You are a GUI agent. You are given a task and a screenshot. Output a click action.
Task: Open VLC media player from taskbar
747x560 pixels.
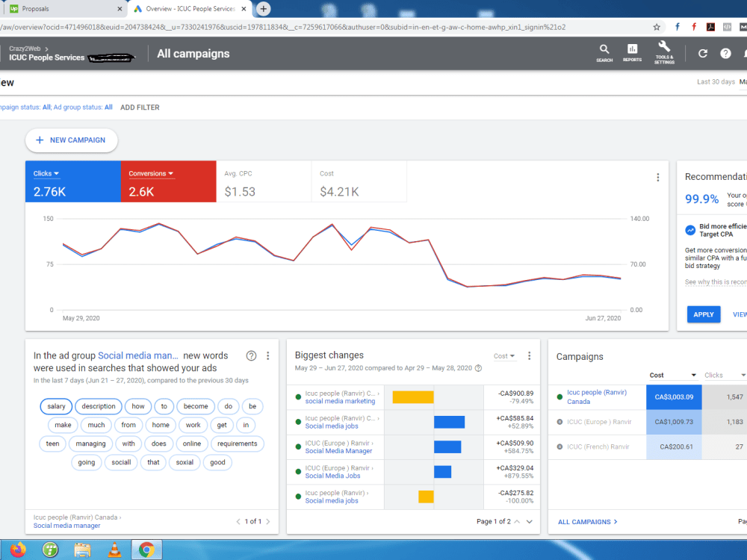(114, 550)
